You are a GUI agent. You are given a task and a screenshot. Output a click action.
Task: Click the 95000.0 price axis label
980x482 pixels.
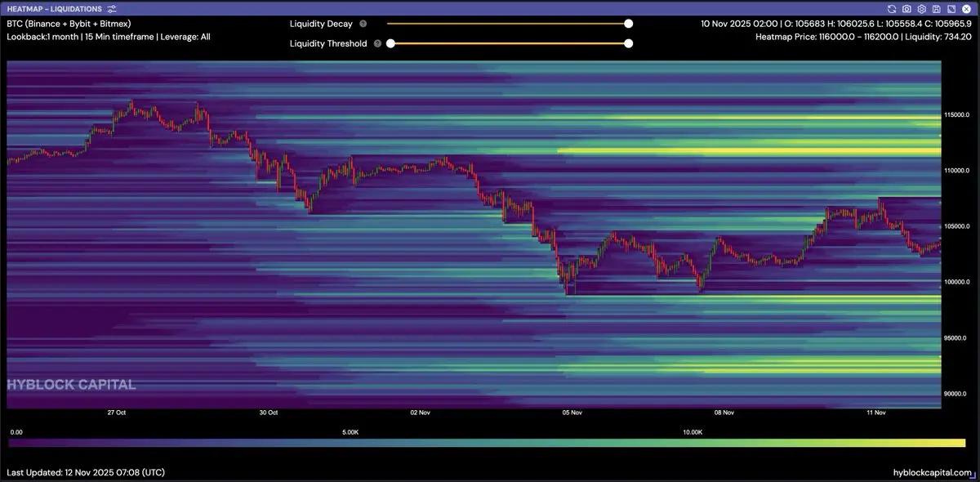tap(955, 337)
